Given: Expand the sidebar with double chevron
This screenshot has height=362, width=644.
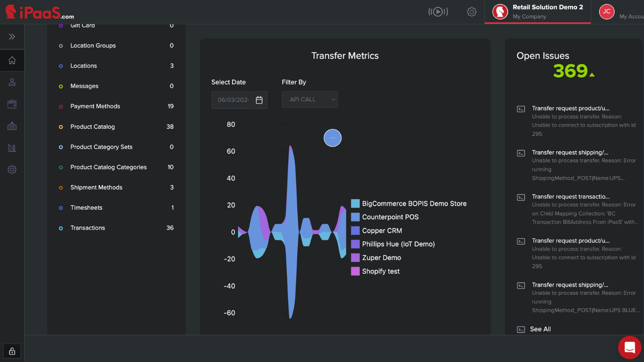Looking at the screenshot, I should (12, 37).
